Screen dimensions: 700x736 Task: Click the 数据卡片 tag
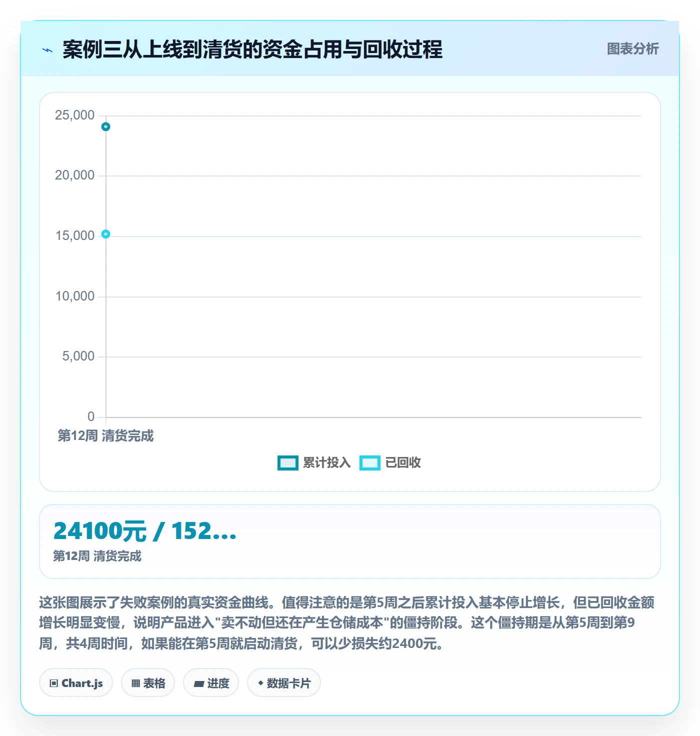284,683
